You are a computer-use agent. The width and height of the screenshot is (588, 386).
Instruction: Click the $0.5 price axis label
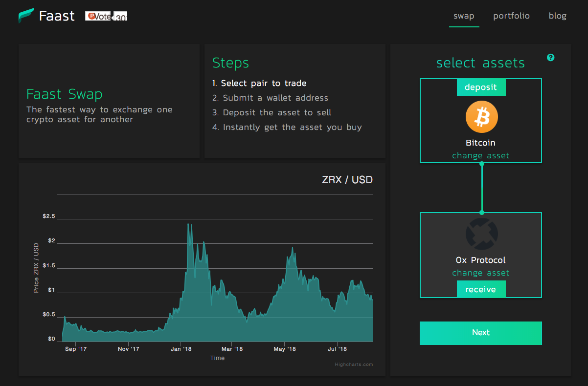pyautogui.click(x=49, y=315)
